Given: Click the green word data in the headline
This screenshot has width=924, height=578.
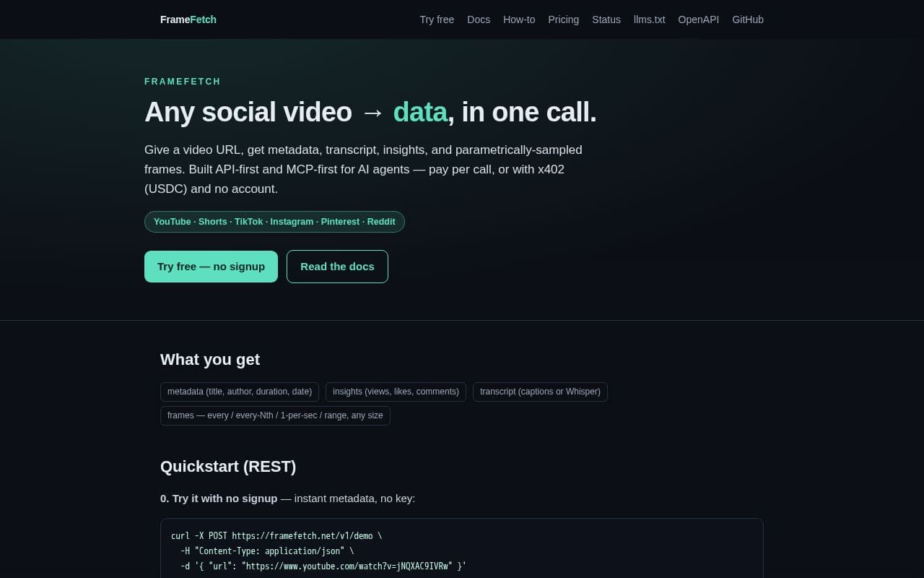Looking at the screenshot, I should [420, 112].
